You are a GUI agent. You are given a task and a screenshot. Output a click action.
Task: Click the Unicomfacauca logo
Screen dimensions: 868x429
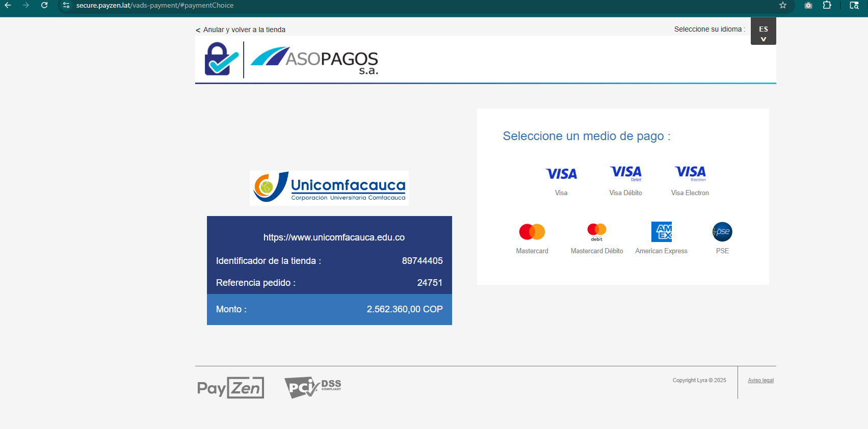[x=329, y=188]
